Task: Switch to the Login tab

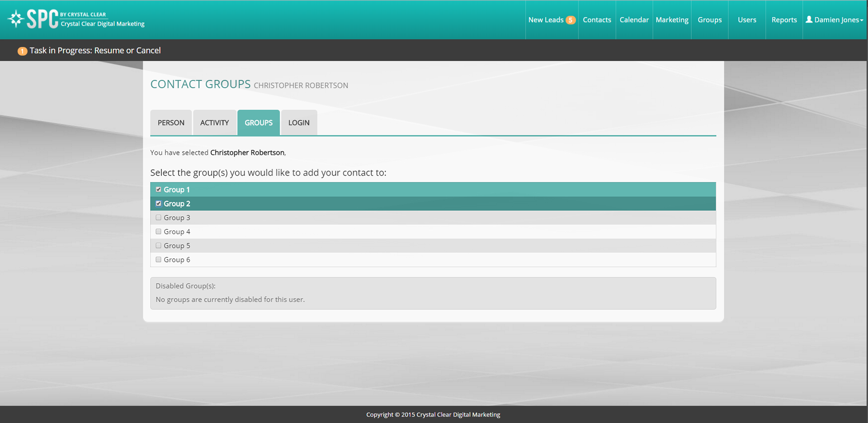Action: (x=299, y=123)
